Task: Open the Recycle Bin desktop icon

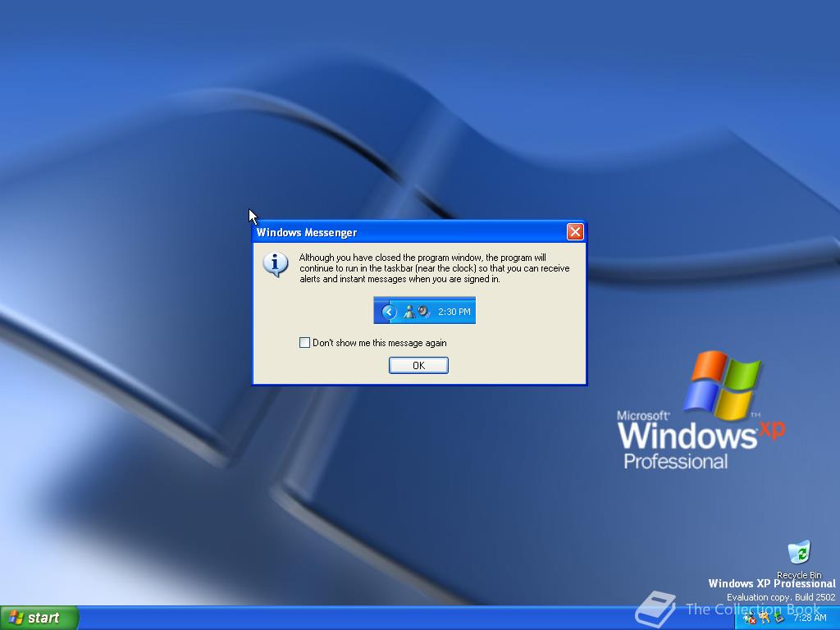Action: pyautogui.click(x=799, y=559)
